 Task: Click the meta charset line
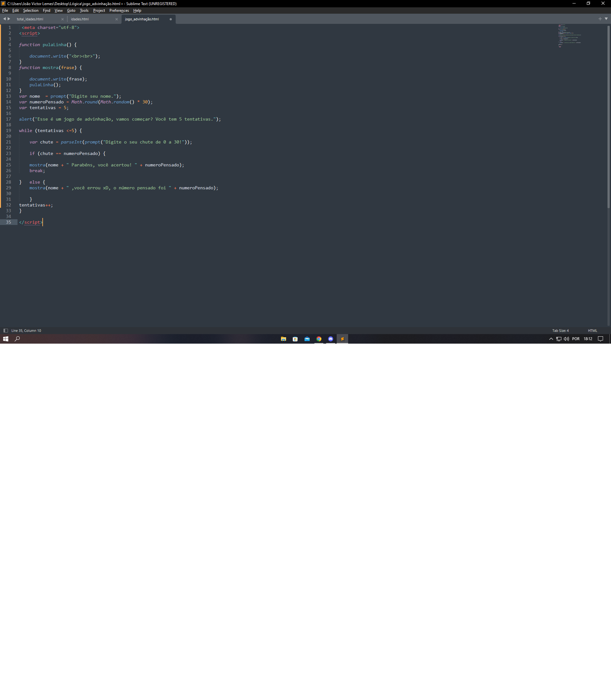(51, 28)
